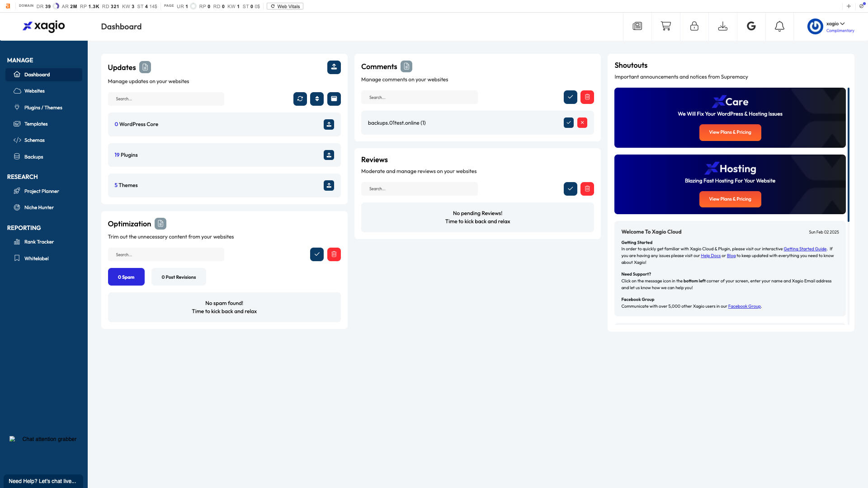Open the Help Docs link
The width and height of the screenshot is (868, 488).
tap(711, 256)
